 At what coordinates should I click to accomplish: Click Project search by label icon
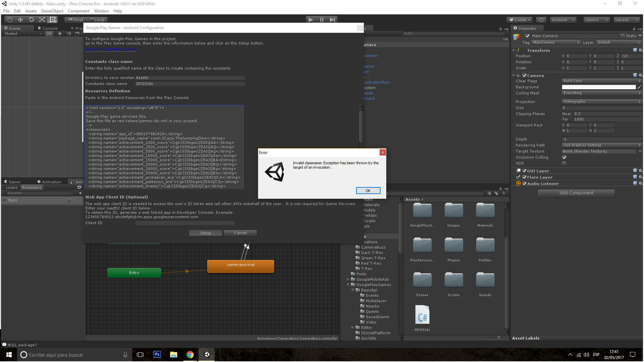coord(496,193)
